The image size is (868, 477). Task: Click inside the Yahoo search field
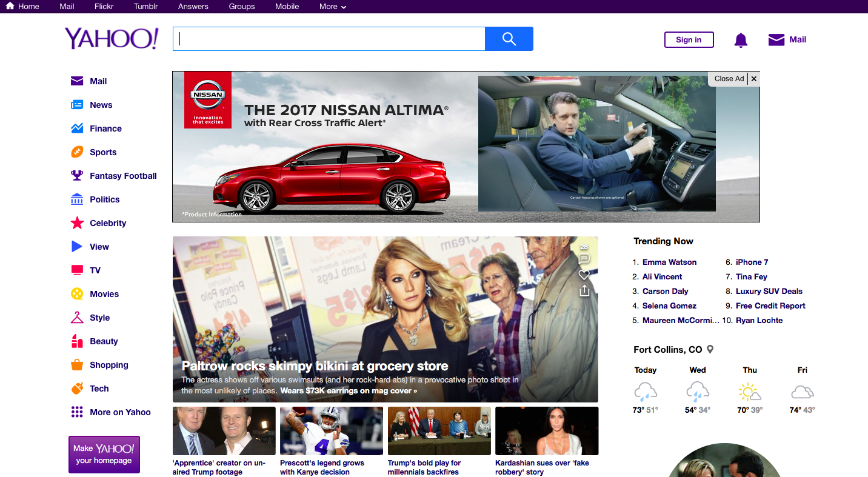click(x=329, y=39)
